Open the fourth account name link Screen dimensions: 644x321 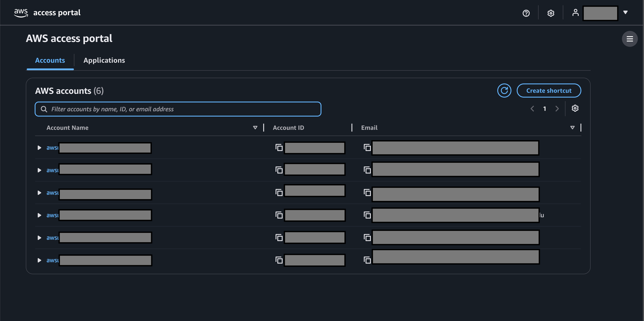[x=99, y=215]
